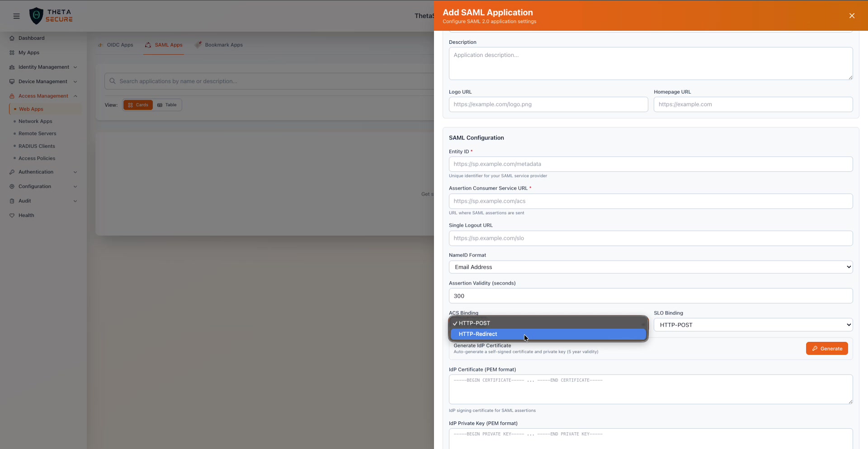Open Network Apps in sidebar
868x449 pixels.
pyautogui.click(x=35, y=122)
